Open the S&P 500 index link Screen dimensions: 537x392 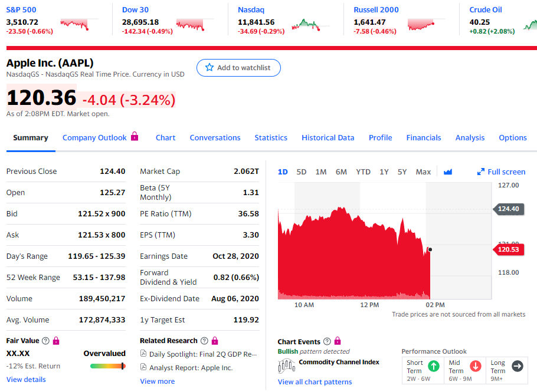click(21, 10)
